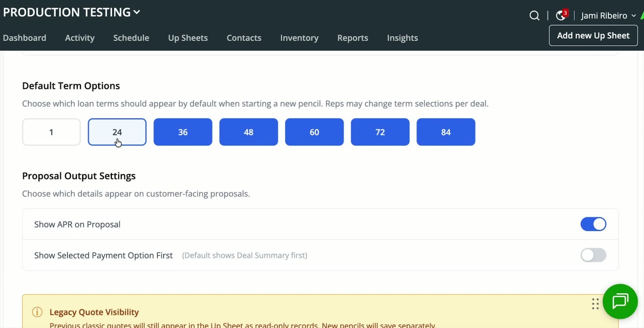The width and height of the screenshot is (644, 328).
Task: Navigate to the Up Sheets page
Action: click(188, 38)
